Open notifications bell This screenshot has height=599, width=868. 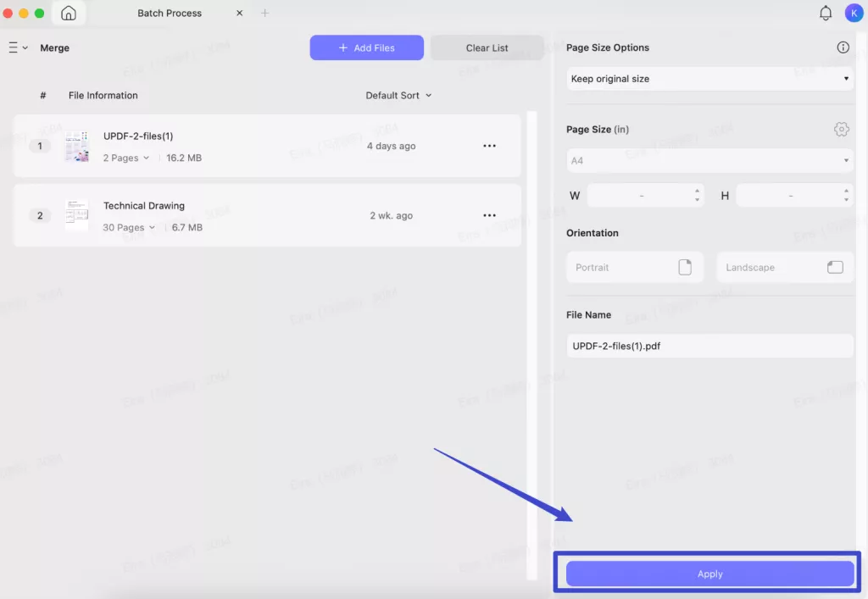point(826,13)
